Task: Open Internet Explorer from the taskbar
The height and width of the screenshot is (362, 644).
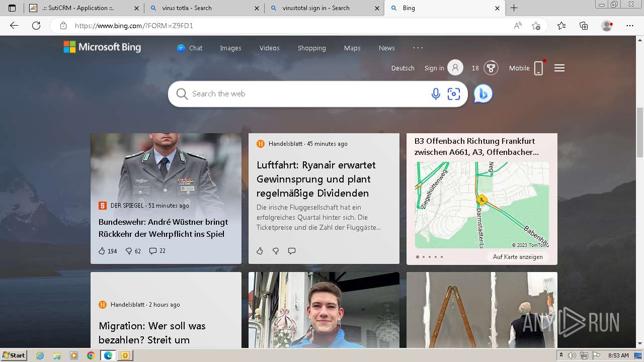Action: [40, 355]
